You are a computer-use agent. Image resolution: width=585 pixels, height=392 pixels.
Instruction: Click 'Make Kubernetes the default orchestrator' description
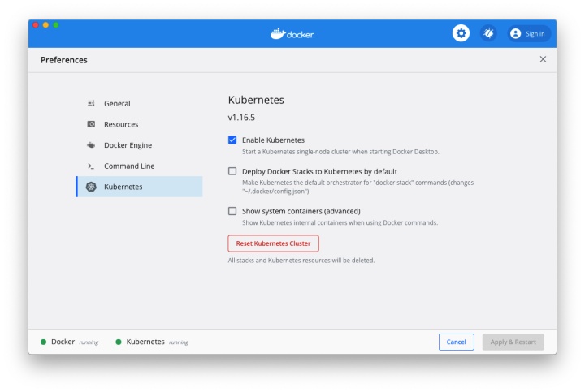point(357,187)
